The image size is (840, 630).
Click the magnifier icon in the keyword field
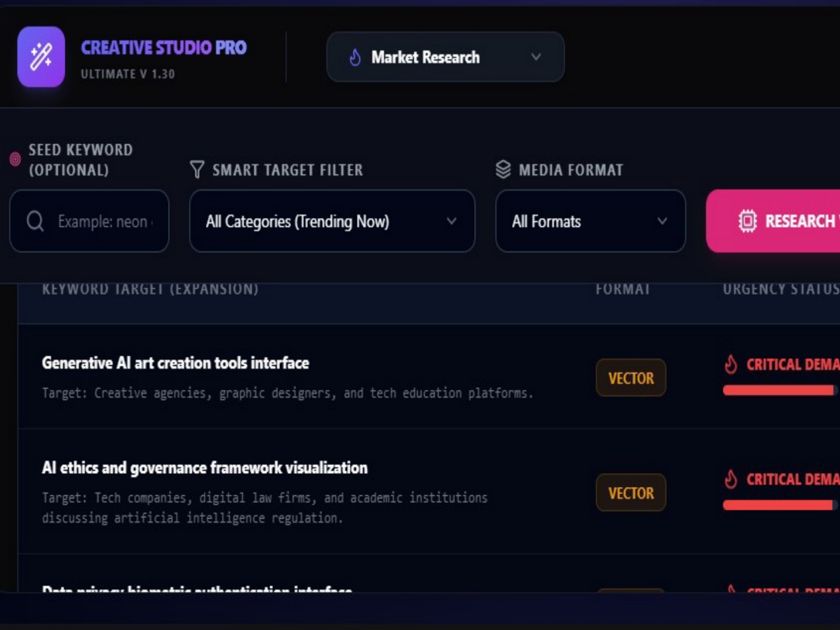coord(35,221)
